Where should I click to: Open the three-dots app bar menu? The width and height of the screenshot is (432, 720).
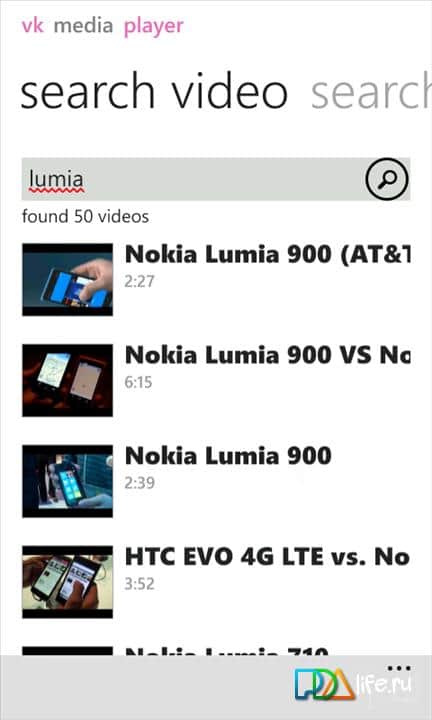point(399,667)
